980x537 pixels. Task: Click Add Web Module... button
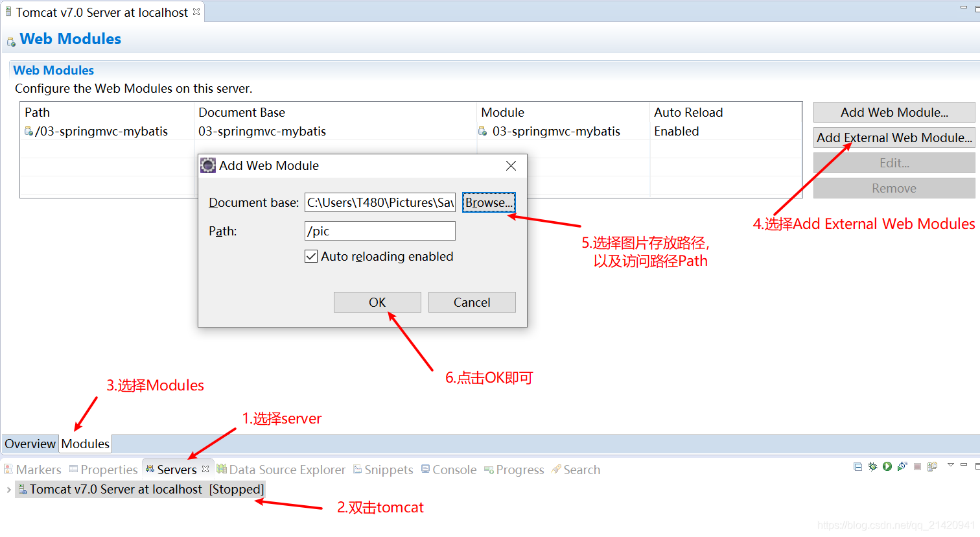click(894, 112)
